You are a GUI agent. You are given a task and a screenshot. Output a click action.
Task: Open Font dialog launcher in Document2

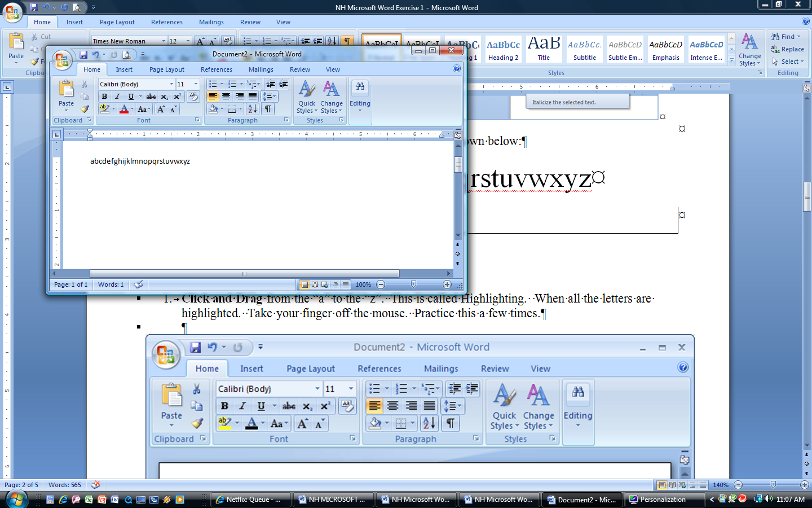pyautogui.click(x=197, y=120)
